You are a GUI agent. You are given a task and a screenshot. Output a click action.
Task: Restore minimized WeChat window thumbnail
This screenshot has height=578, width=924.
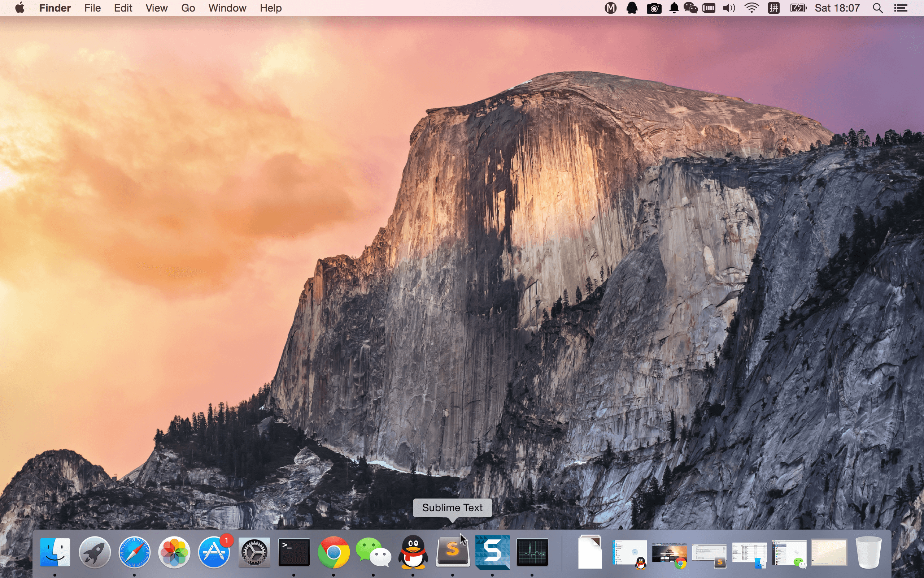click(789, 553)
